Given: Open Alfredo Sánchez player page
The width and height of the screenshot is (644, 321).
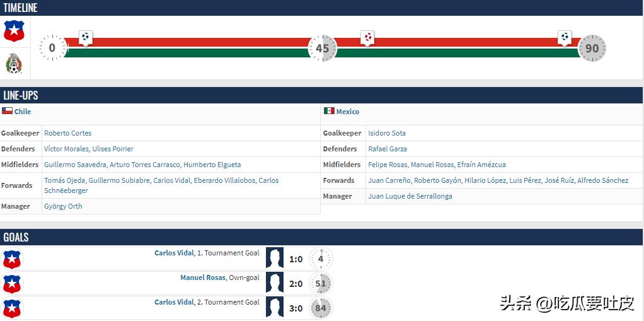Looking at the screenshot, I should click(603, 180).
